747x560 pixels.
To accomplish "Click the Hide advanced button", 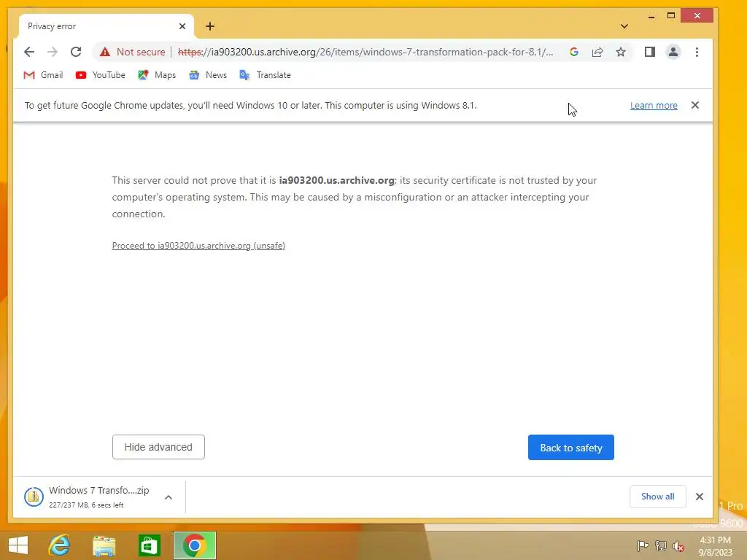I will coord(158,447).
